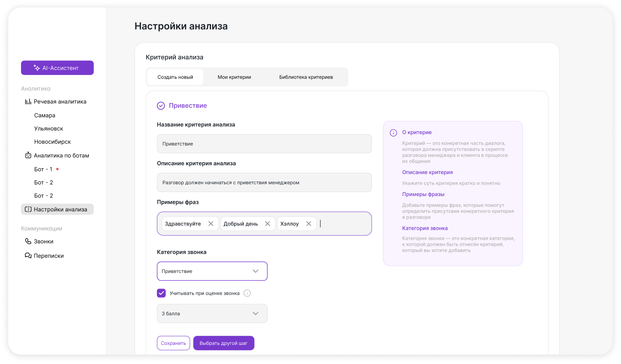Open the second Бот - 2 entry above Настройки
Screen dimensions: 621x364
44,196
